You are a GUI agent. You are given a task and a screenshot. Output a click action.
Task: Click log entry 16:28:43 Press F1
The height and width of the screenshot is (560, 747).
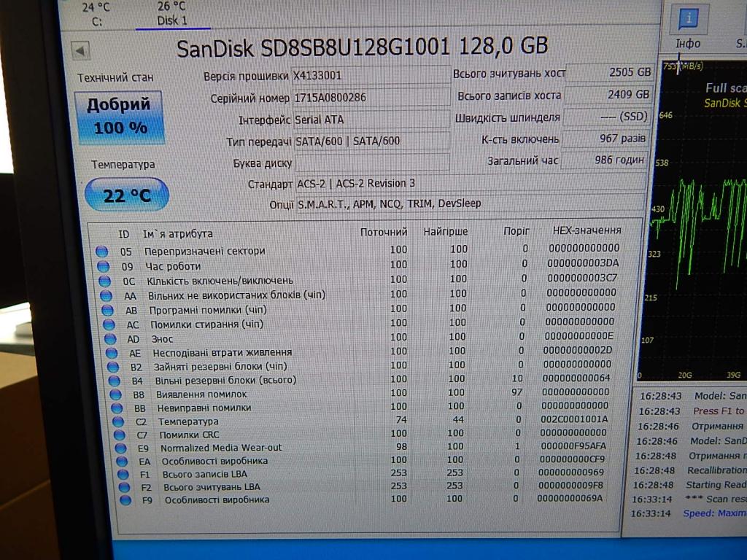pyautogui.click(x=693, y=411)
